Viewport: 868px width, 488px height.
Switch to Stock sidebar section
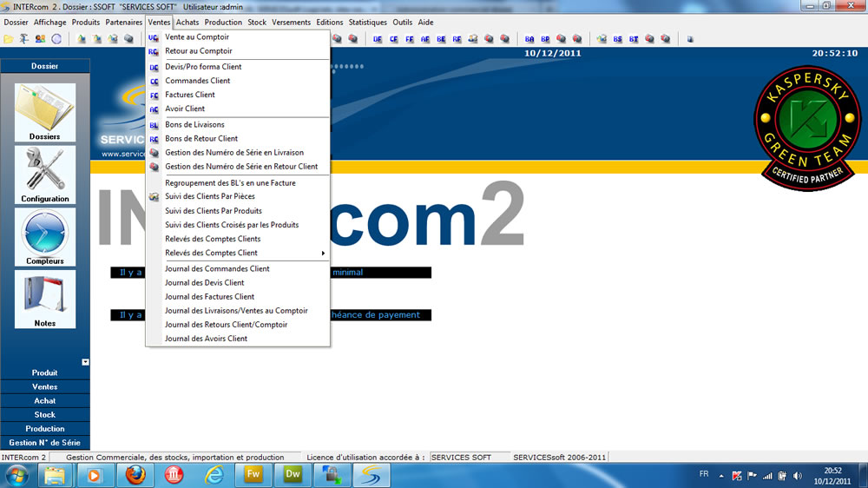(x=45, y=415)
